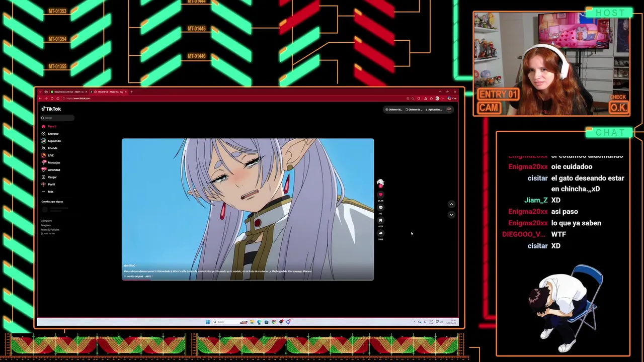Viewport: 644px width, 362px height.
Task: Open the video author username link
Action: (x=129, y=265)
